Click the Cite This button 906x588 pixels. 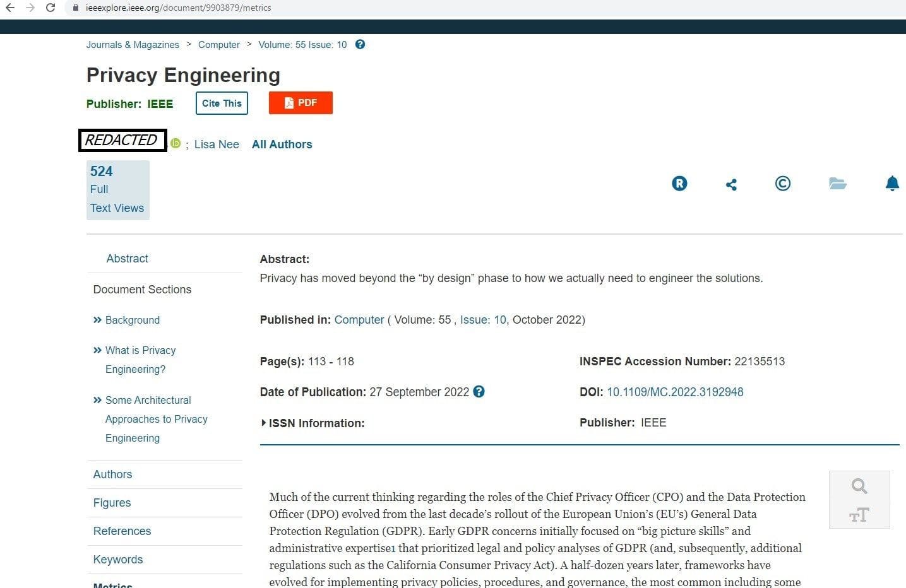pos(222,103)
